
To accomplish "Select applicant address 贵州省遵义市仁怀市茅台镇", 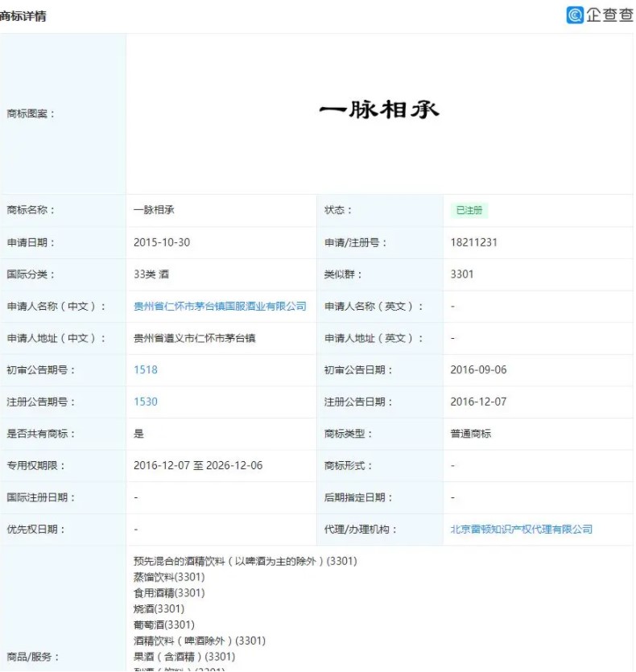I will 194,338.
